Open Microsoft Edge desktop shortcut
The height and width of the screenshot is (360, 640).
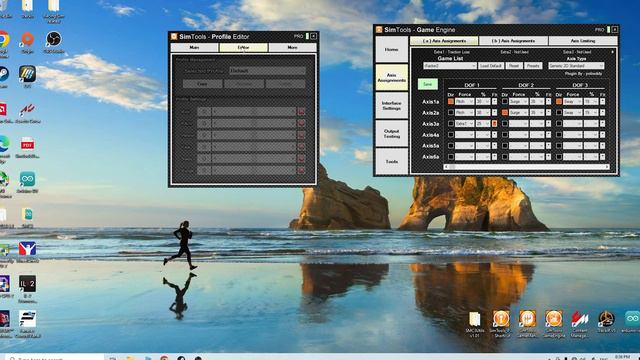click(4, 144)
